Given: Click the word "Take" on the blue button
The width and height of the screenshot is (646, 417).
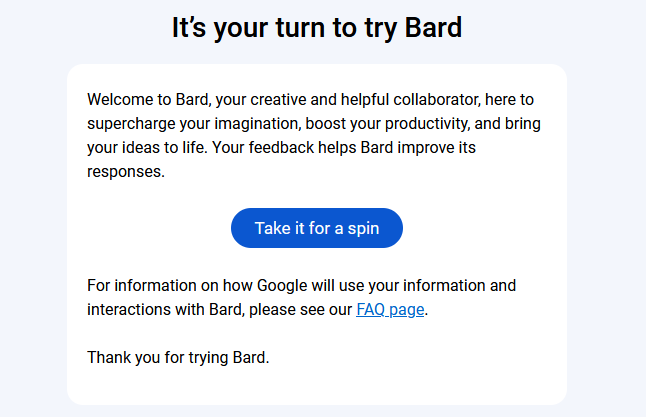Looking at the screenshot, I should tap(272, 228).
